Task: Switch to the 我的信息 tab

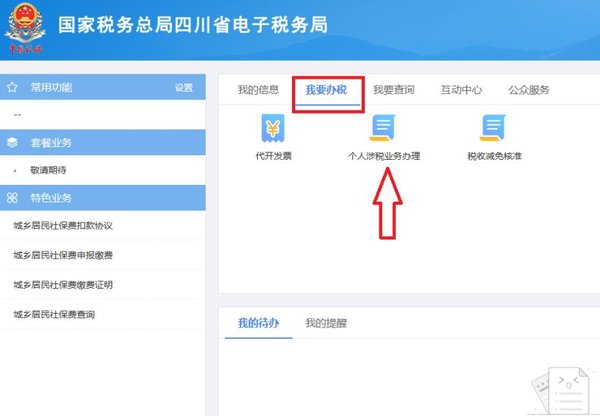Action: coord(258,90)
